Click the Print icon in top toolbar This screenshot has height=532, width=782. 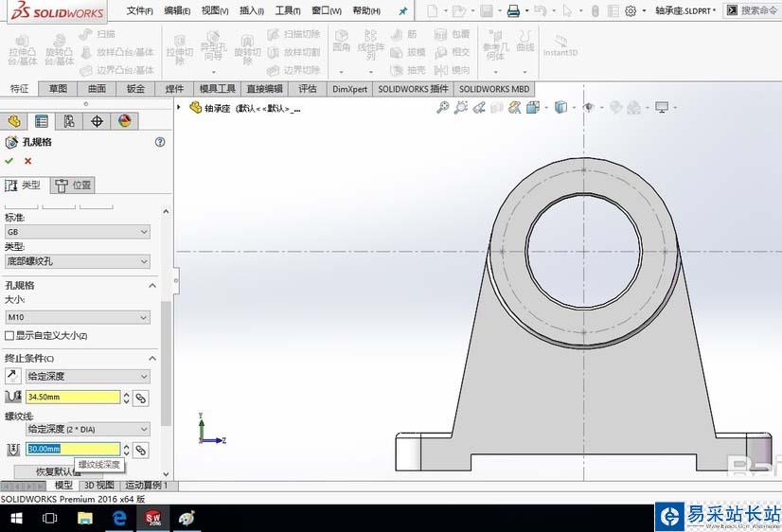513,11
